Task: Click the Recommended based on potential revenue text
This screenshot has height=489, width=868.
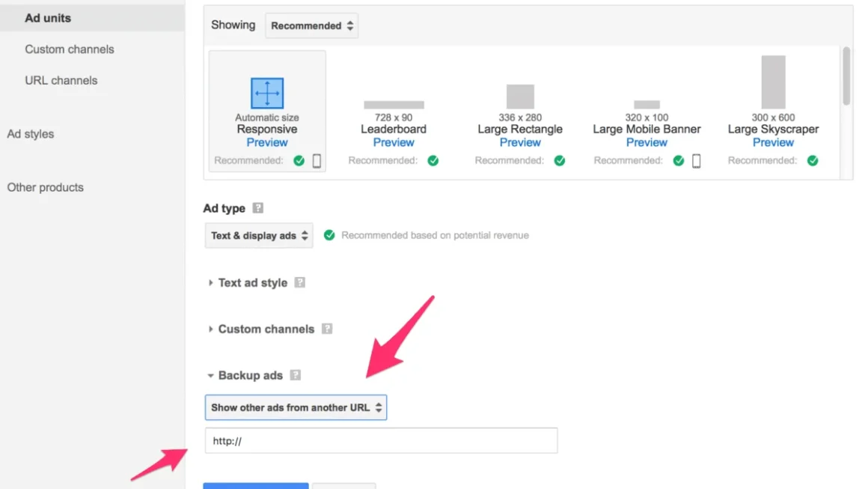Action: pyautogui.click(x=435, y=235)
